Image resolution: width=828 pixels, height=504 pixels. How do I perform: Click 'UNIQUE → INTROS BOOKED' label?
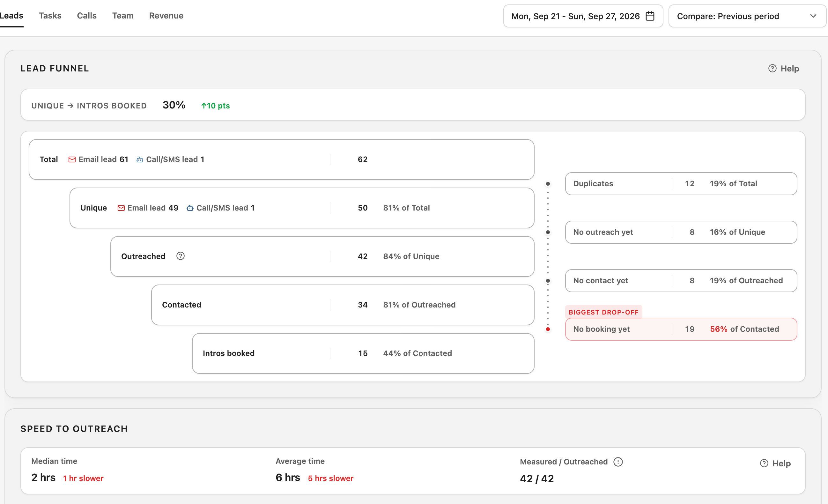[89, 106]
